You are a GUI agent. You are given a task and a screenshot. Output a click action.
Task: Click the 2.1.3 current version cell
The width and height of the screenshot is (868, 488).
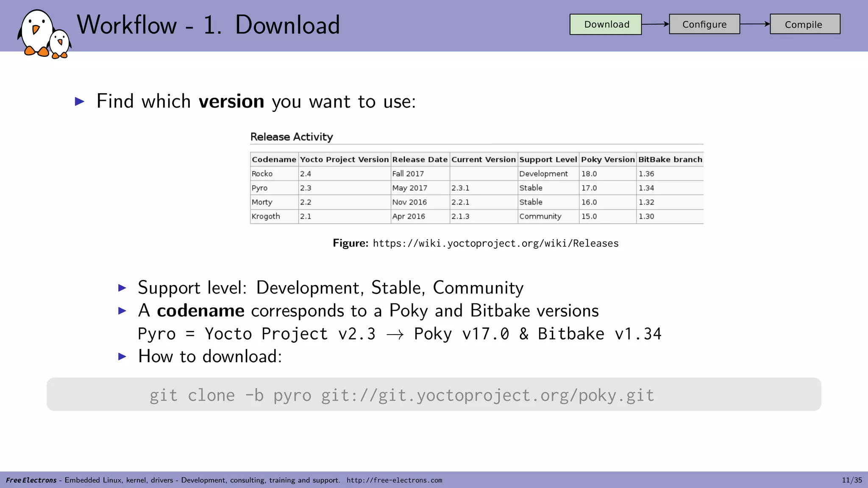484,216
